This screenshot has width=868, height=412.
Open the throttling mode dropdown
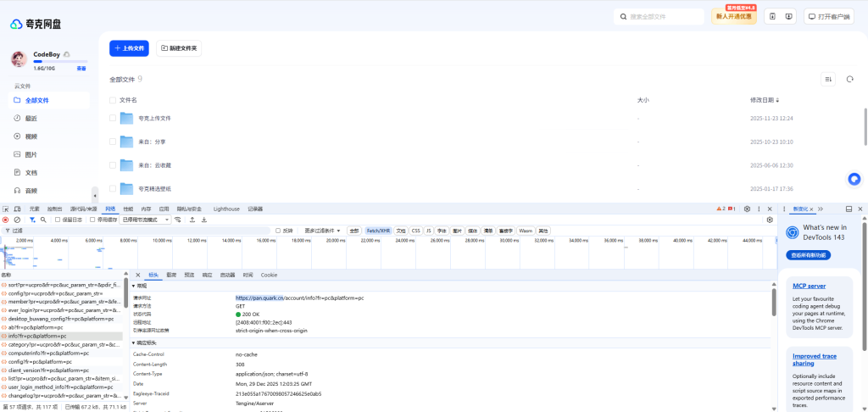[x=146, y=220]
